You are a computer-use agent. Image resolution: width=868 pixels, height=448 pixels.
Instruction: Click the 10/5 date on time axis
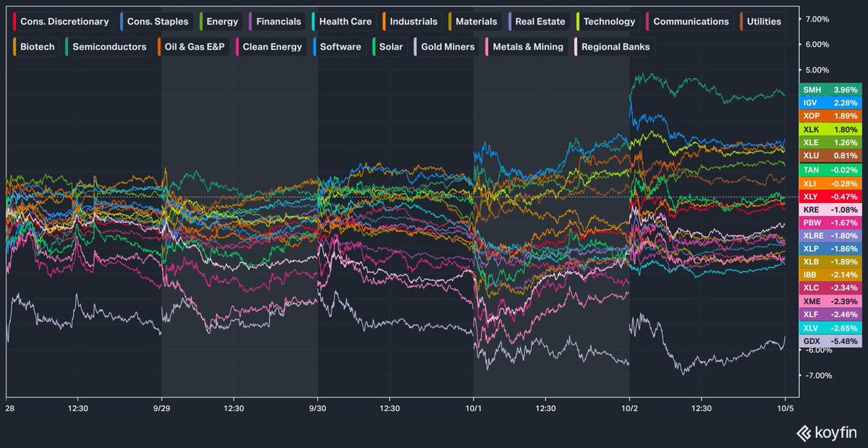786,408
